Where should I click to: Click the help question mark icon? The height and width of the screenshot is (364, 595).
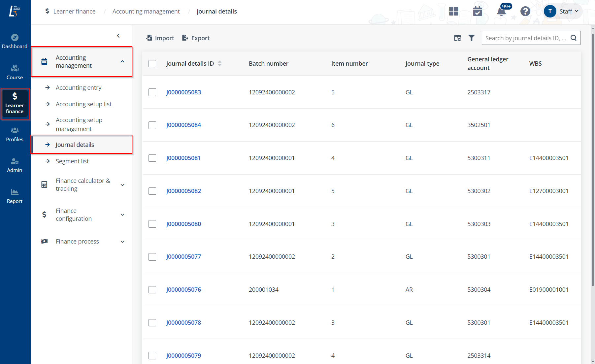525,12
